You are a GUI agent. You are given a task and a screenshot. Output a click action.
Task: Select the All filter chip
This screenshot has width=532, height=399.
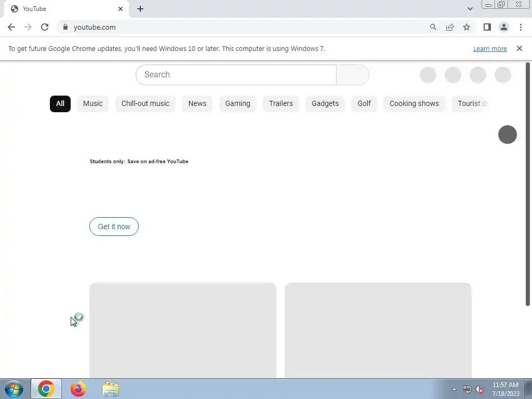60,103
